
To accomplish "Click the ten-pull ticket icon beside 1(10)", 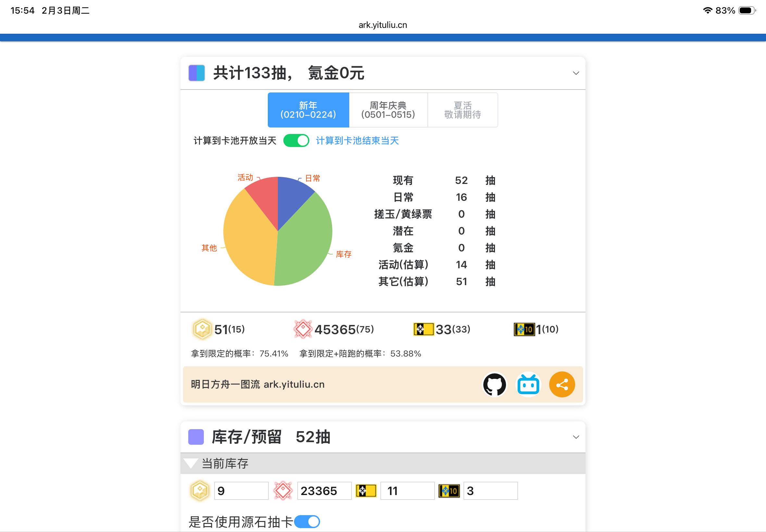I will [524, 329].
